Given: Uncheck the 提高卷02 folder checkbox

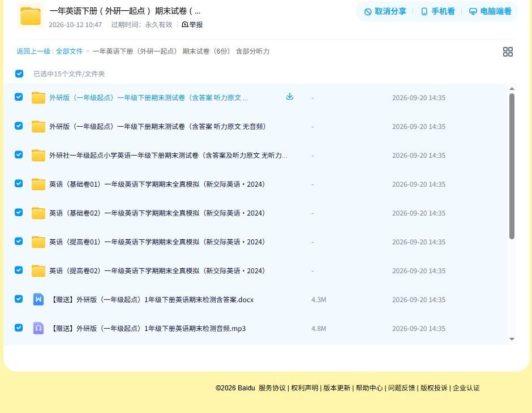Looking at the screenshot, I should [x=19, y=270].
